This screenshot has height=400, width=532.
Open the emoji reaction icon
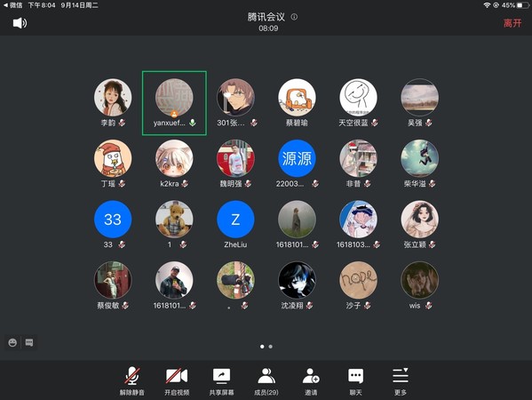coord(12,342)
